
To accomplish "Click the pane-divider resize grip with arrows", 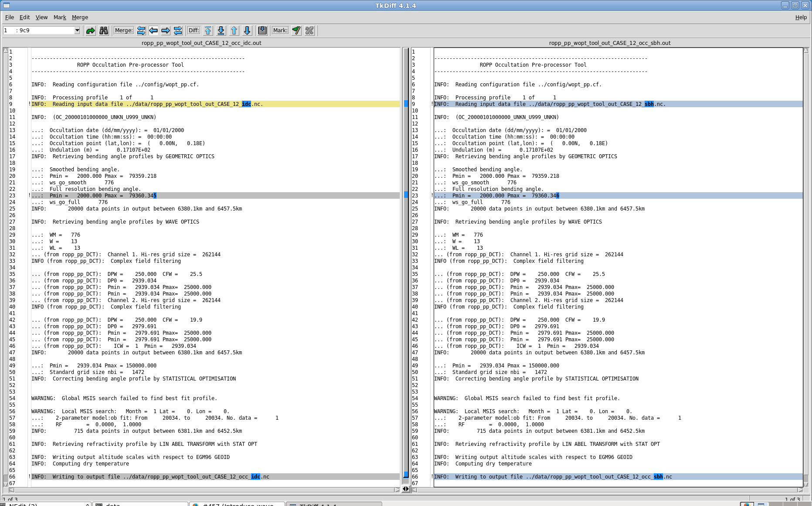I will pyautogui.click(x=406, y=489).
